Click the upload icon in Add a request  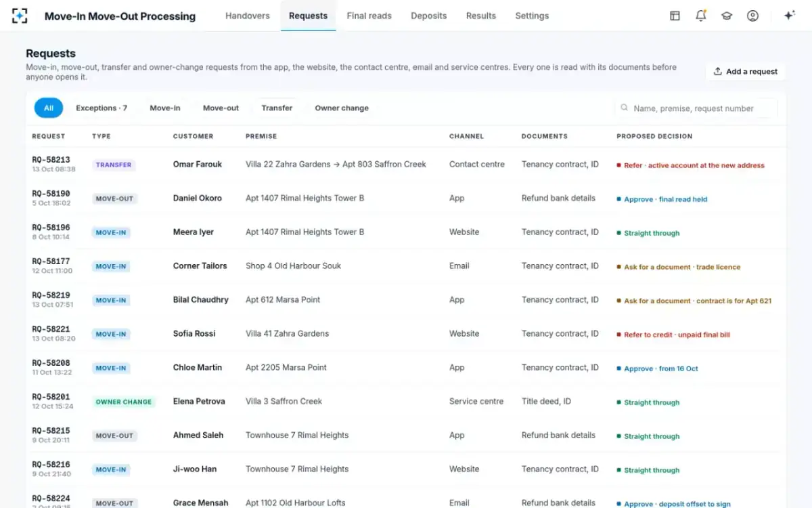point(717,71)
